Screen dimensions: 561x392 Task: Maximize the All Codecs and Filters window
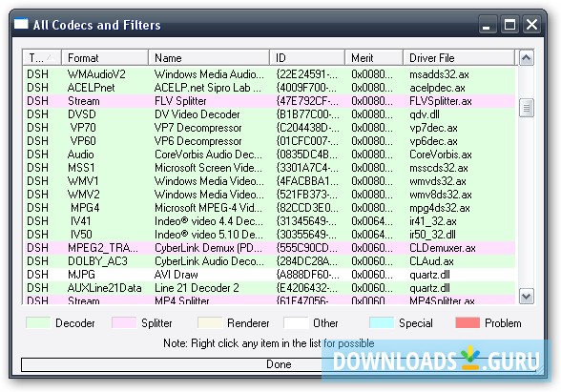click(509, 25)
